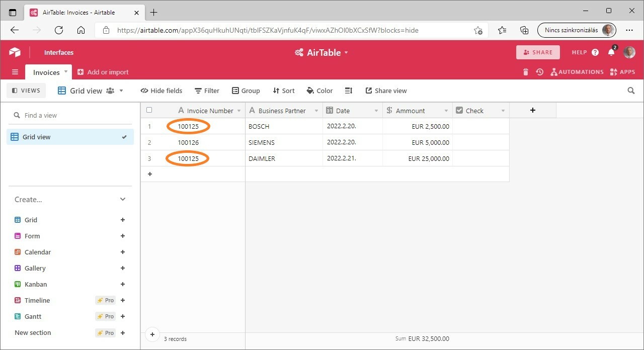Open the Group option
Viewport: 644px width, 350px height.
[246, 91]
